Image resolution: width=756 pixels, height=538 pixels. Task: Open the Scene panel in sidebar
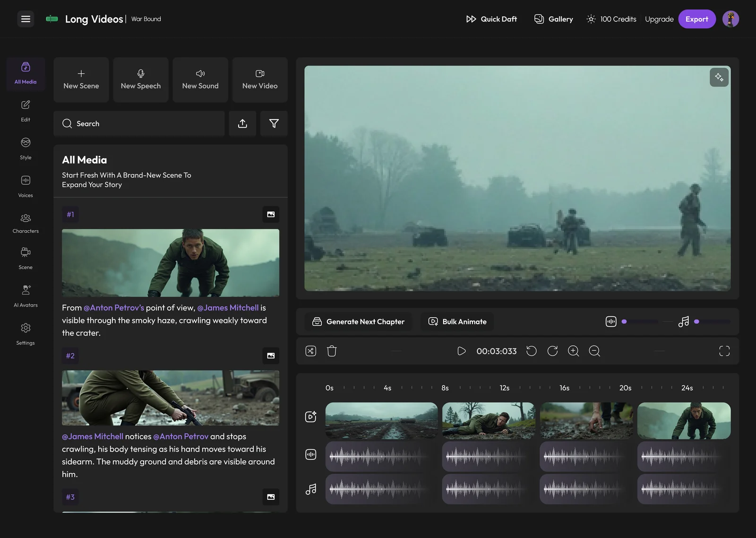point(26,259)
